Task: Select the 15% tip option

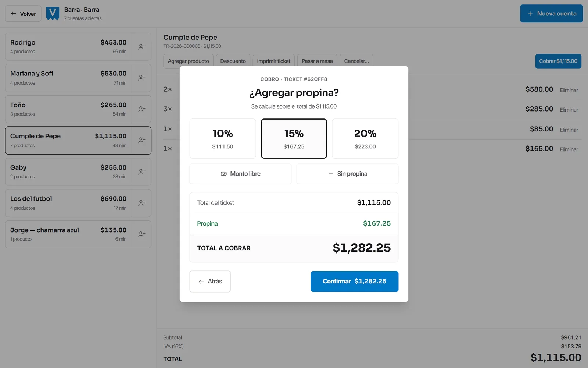Action: 294,138
